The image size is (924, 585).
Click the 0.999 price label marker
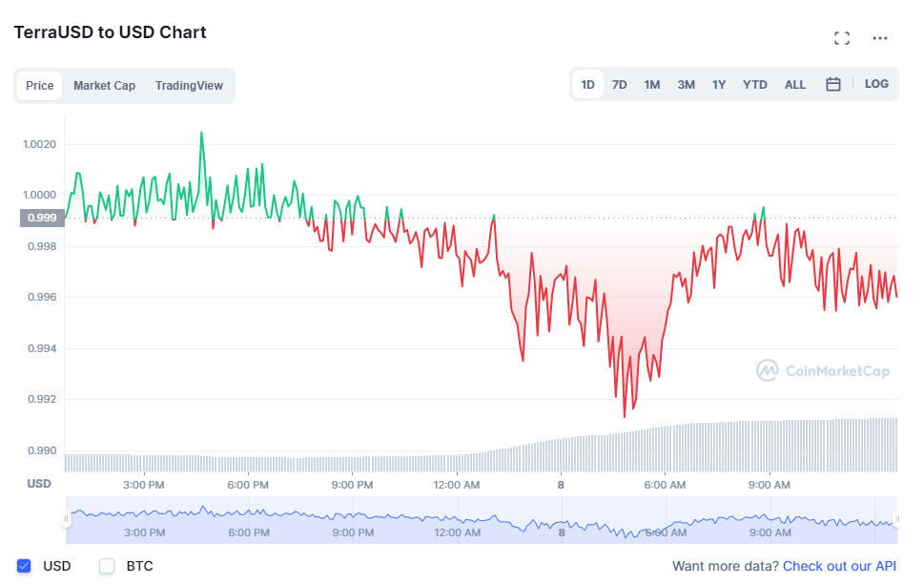42,218
